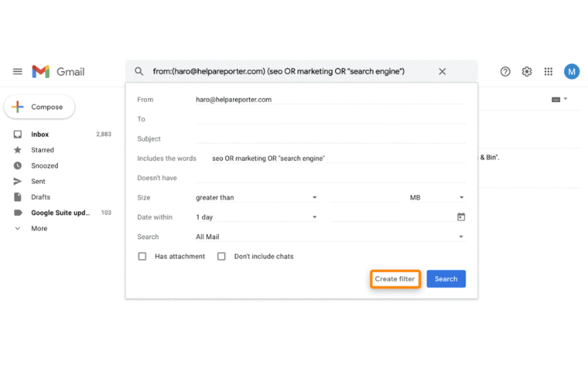Click the Drafts file icon
This screenshot has width=588, height=368.
pyautogui.click(x=18, y=197)
